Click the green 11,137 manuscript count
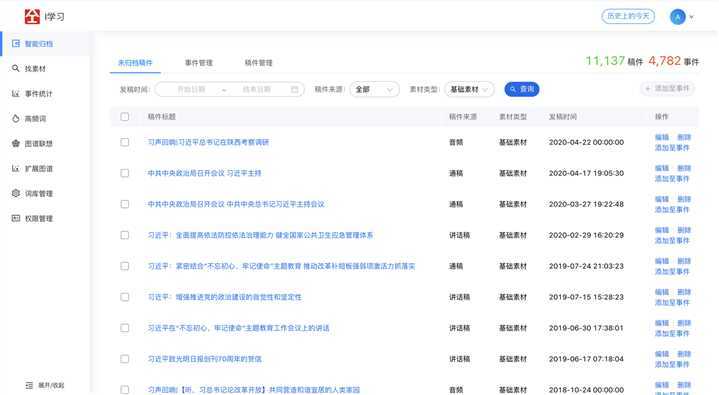719x395 pixels. point(605,61)
